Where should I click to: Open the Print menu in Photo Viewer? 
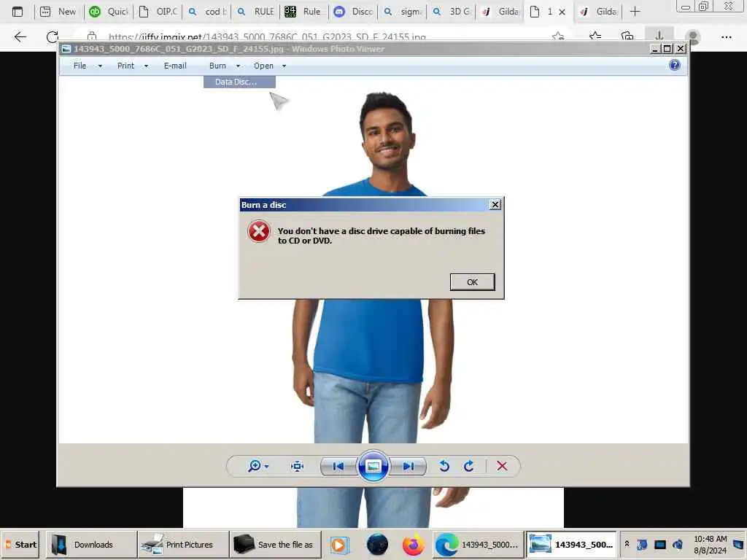pyautogui.click(x=125, y=66)
